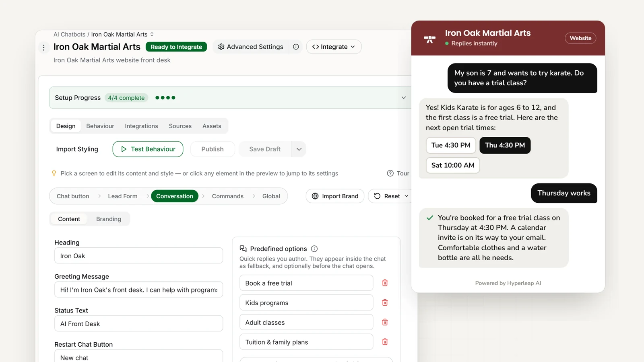Switch to the Behaviour tab

pos(100,126)
